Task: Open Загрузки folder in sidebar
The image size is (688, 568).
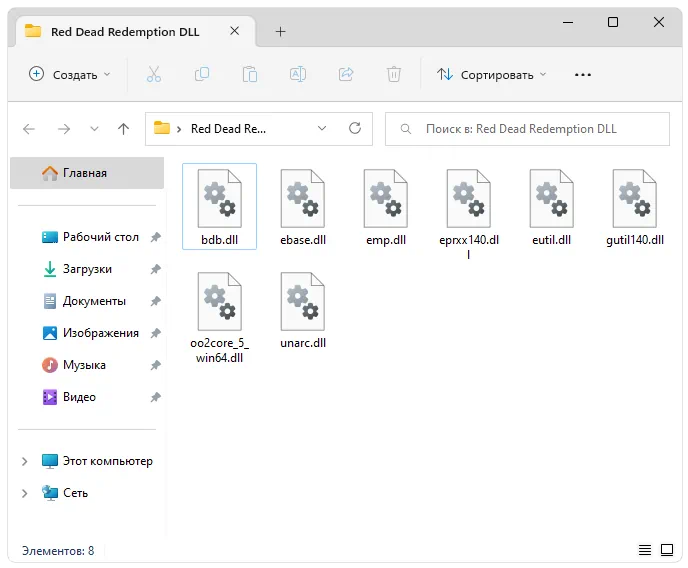Action: pos(78,269)
